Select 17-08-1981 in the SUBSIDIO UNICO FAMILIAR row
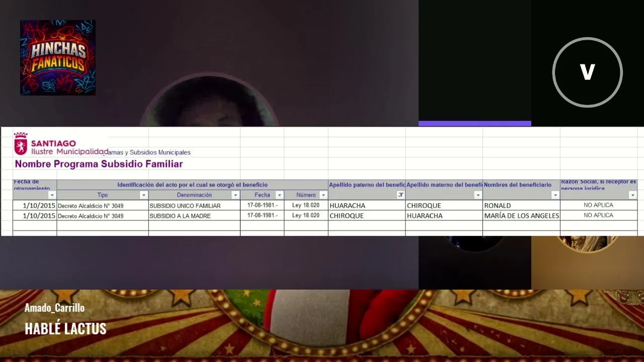The width and height of the screenshot is (644, 362). coord(262,205)
